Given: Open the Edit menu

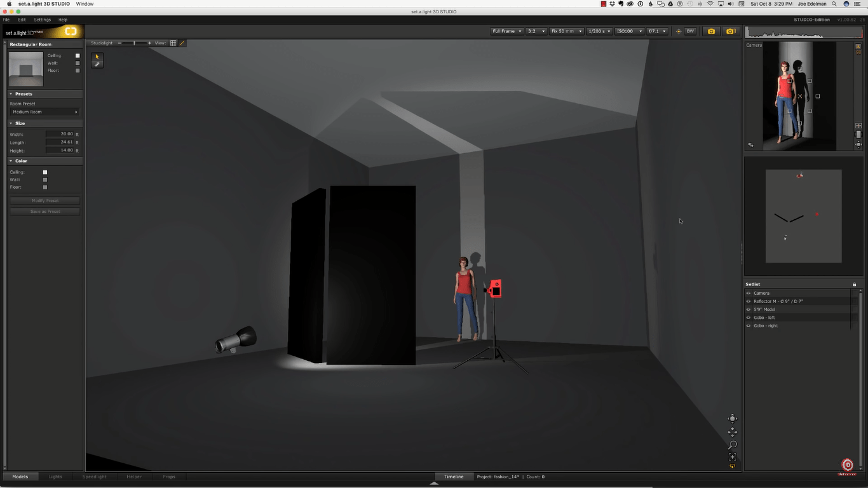Looking at the screenshot, I should 22,20.
